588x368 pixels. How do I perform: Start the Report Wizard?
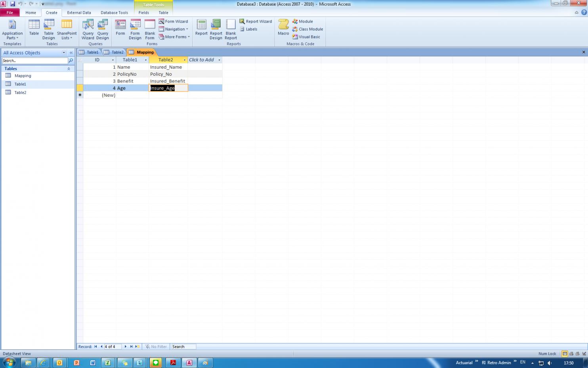[256, 21]
